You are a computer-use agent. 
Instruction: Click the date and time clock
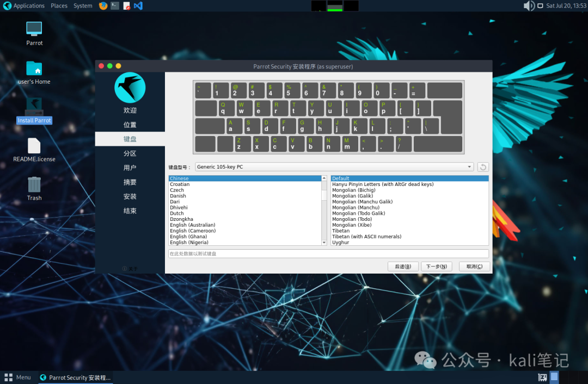coord(566,5)
